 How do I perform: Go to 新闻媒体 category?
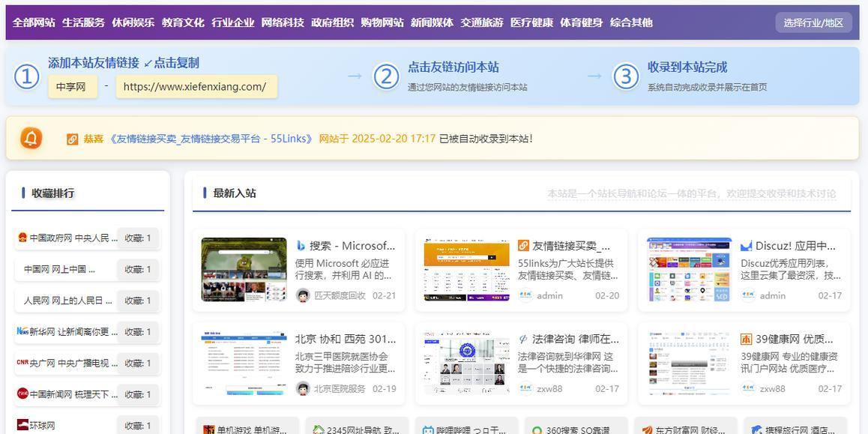pos(433,22)
